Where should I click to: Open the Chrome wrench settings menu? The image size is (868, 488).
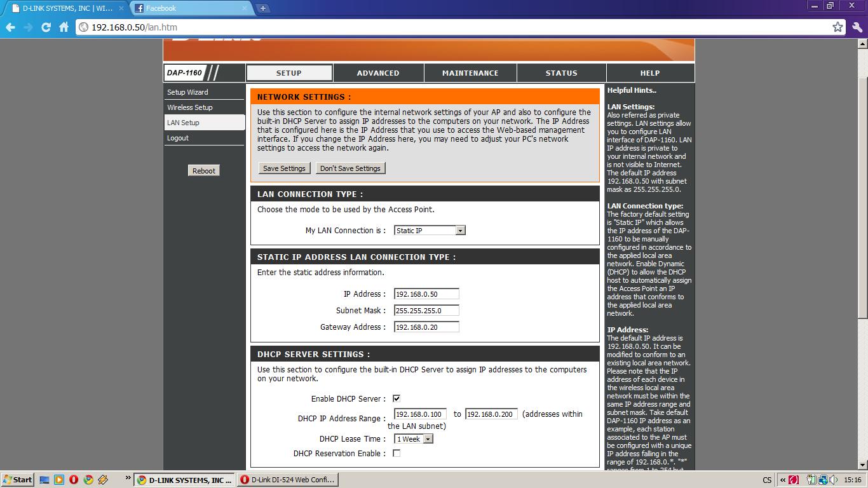[x=857, y=27]
